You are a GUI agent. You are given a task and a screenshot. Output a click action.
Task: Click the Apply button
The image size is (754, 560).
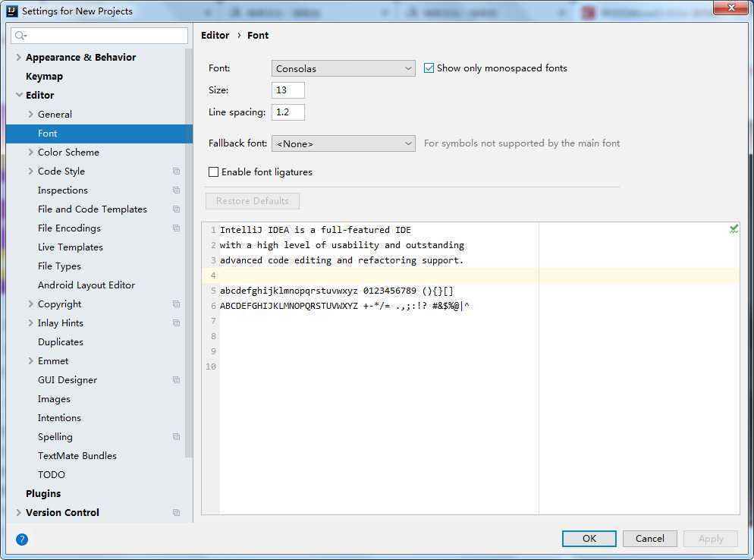[x=711, y=538]
